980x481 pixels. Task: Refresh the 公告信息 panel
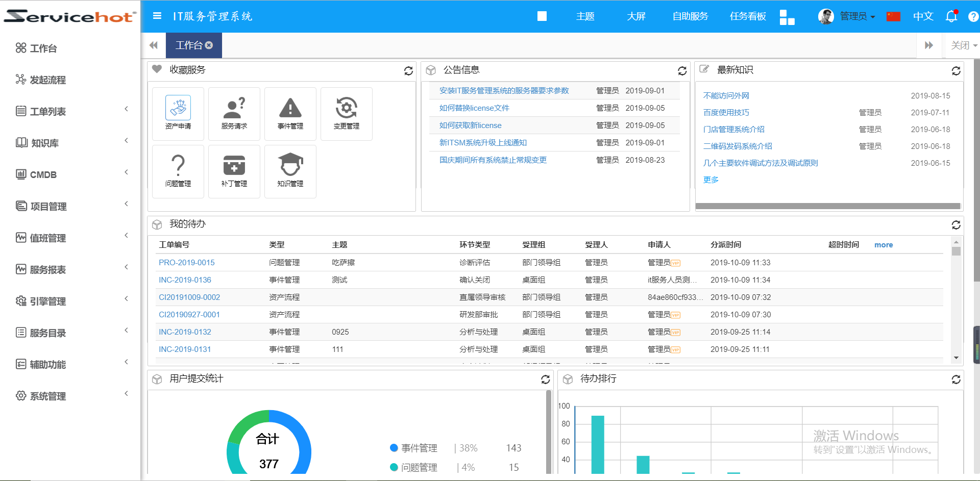682,71
